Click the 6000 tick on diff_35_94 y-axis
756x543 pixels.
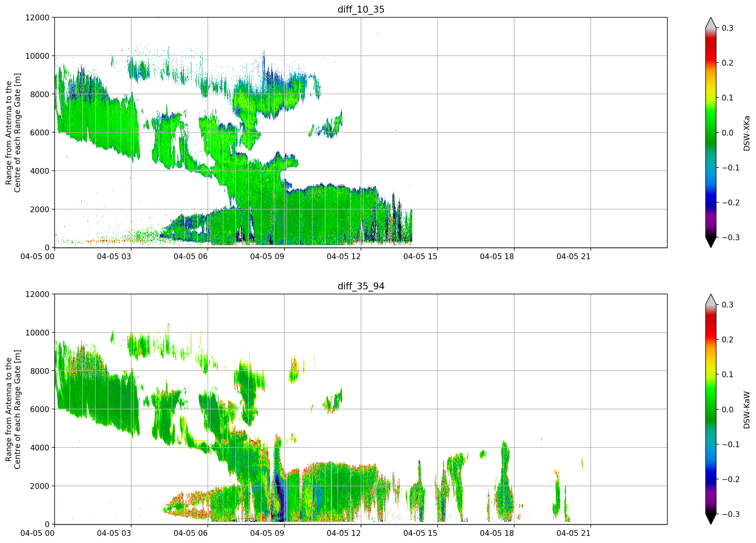40,409
